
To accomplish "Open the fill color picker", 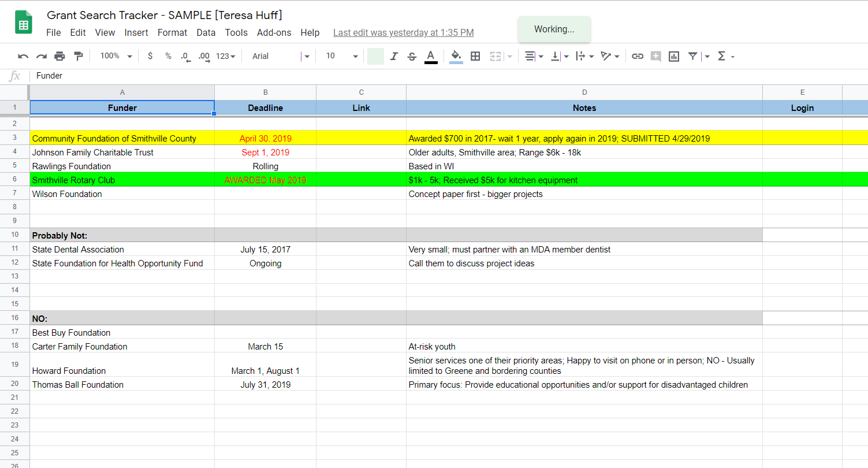I will (x=456, y=56).
